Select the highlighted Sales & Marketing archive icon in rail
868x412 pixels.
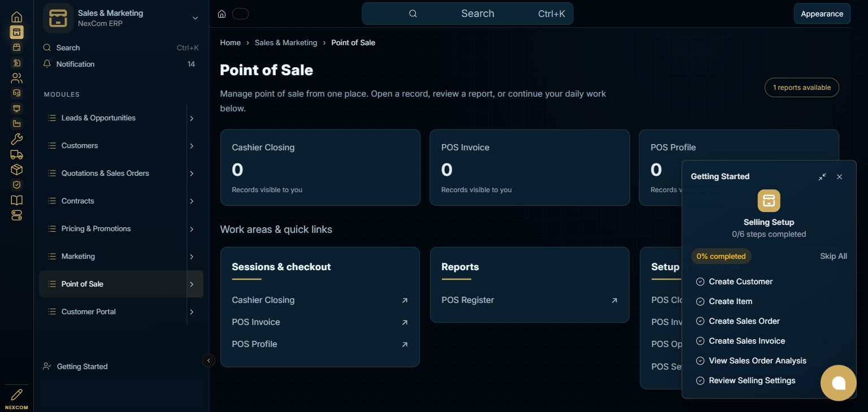[x=17, y=32]
